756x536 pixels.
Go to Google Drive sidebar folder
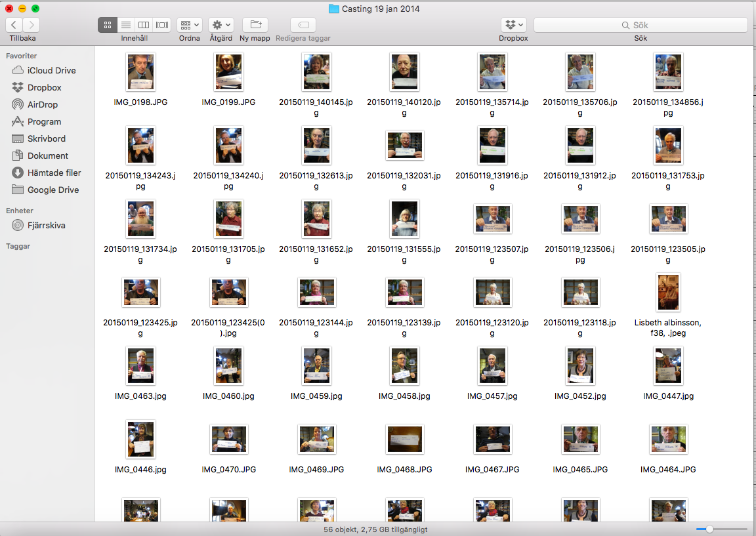pos(52,190)
